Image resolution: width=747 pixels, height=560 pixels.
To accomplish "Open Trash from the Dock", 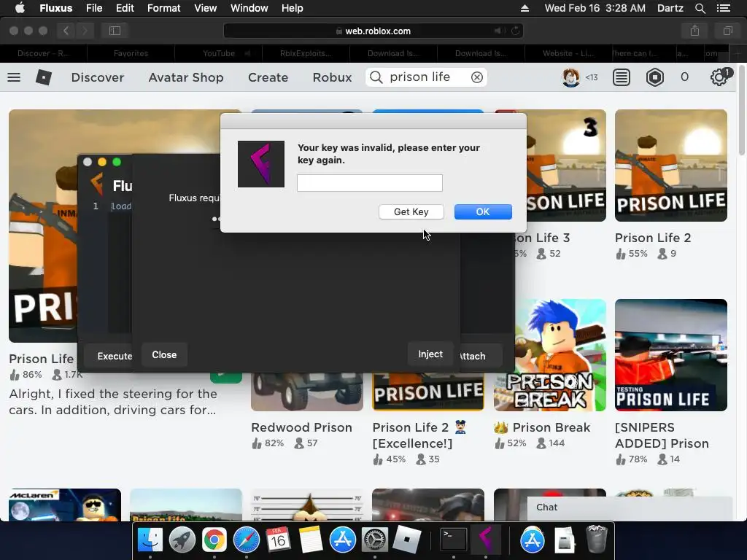I will coord(597,540).
